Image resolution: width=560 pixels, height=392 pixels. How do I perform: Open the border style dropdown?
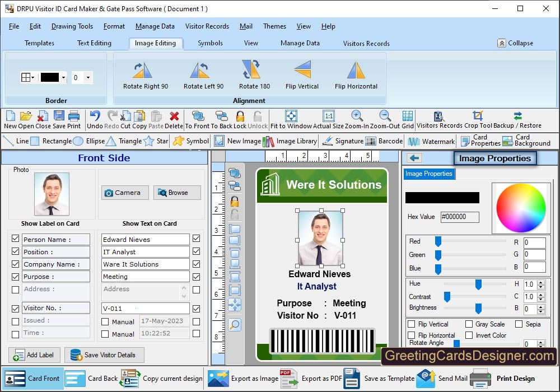pyautogui.click(x=28, y=77)
